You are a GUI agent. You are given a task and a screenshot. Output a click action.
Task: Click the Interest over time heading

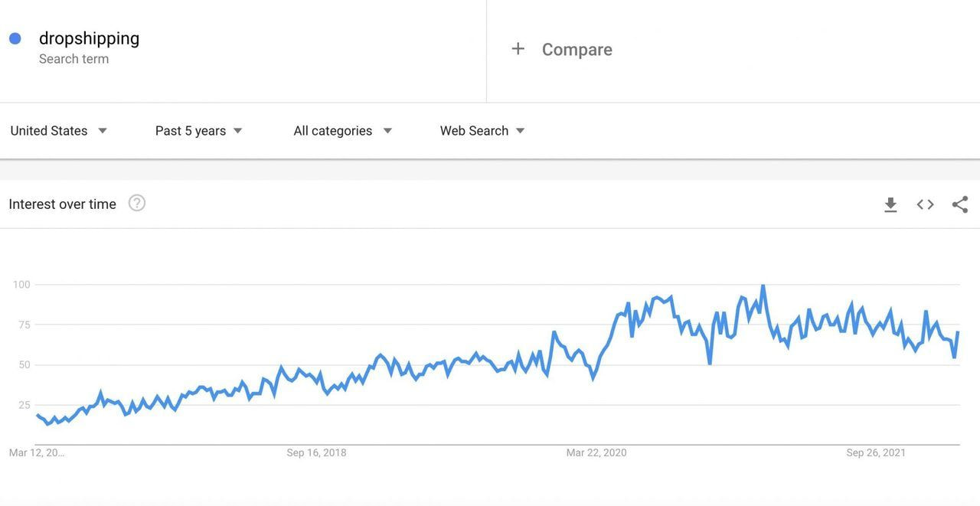(62, 204)
